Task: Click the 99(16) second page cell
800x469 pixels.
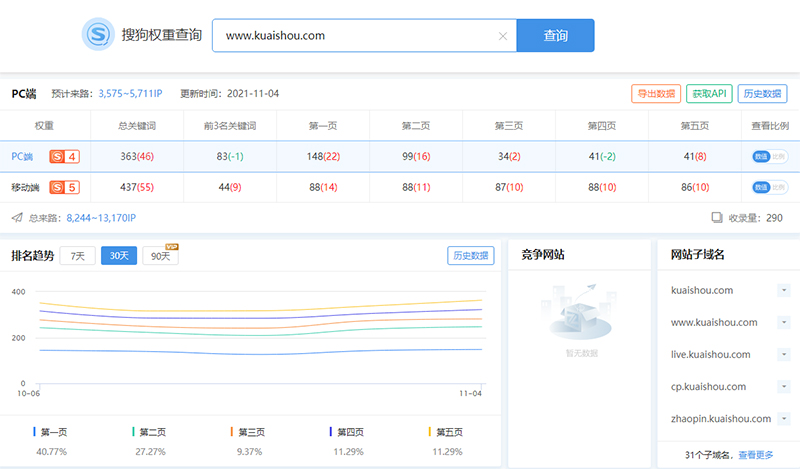Action: coord(416,157)
